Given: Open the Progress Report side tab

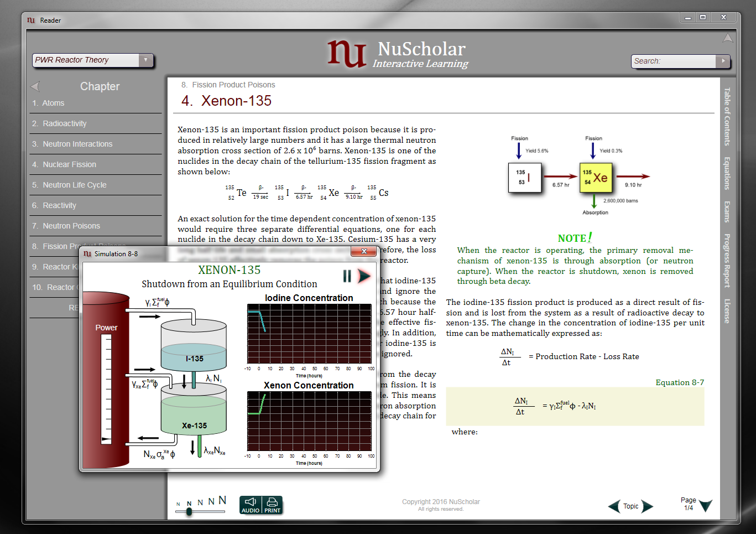Looking at the screenshot, I should pos(727,261).
